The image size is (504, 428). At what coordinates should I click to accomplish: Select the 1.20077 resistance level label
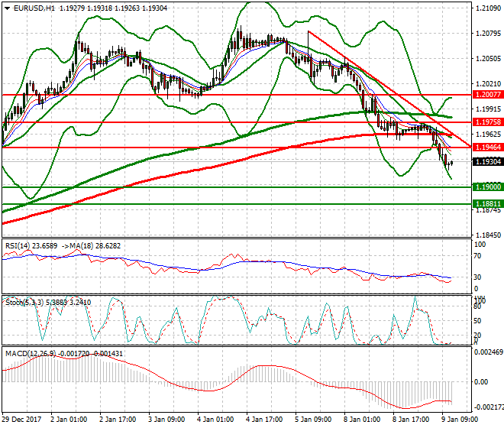tap(486, 96)
